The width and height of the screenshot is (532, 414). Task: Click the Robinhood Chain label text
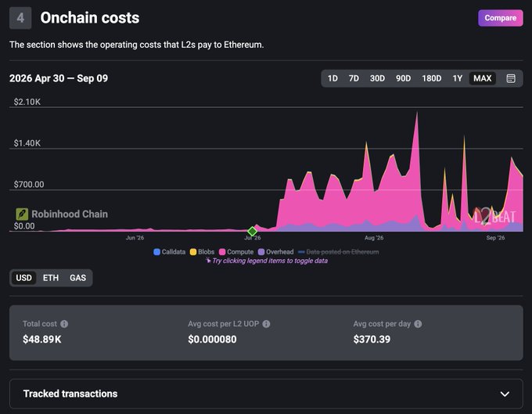70,214
